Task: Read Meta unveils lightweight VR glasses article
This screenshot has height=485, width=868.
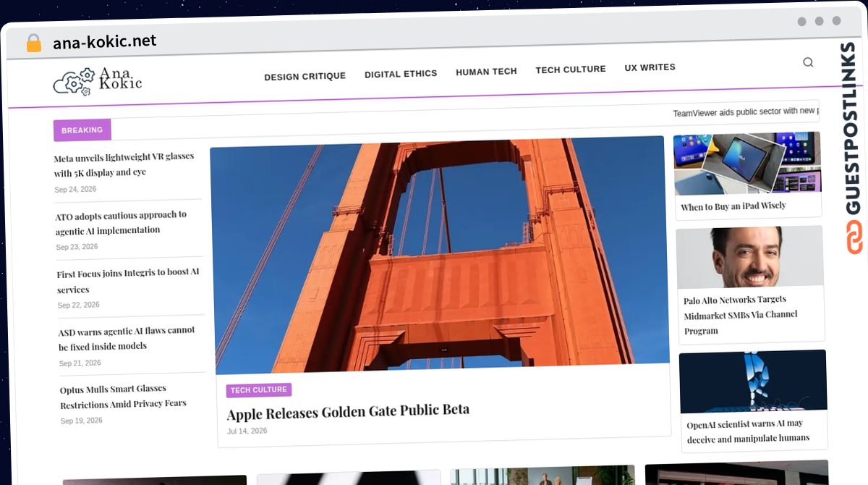Action: point(124,165)
